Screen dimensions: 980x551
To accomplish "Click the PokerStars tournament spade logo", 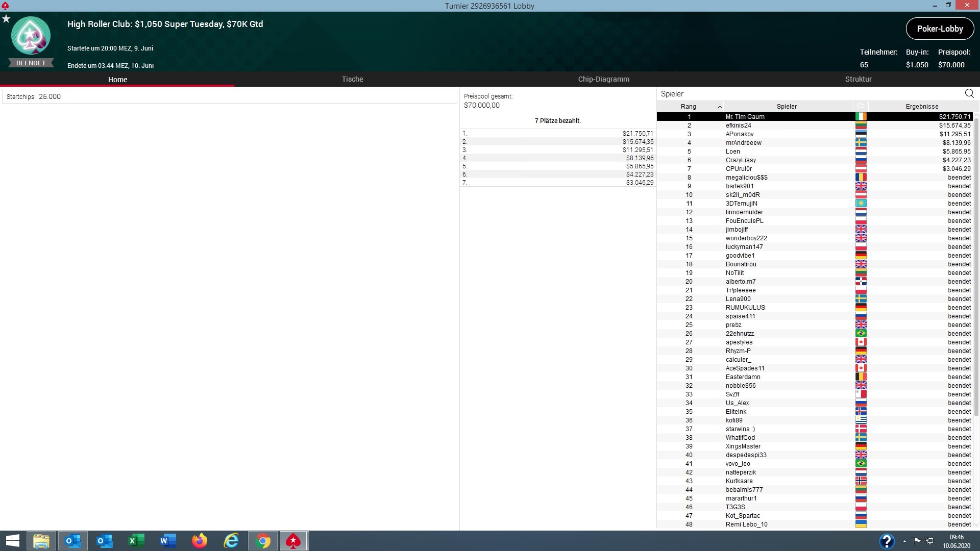I will (x=31, y=36).
